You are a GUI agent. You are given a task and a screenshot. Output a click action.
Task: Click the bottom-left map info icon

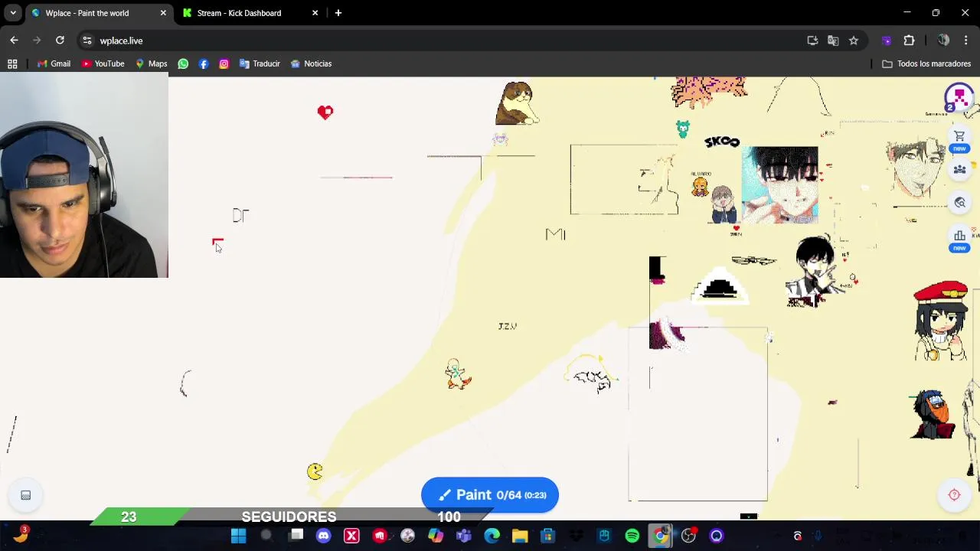(x=25, y=495)
